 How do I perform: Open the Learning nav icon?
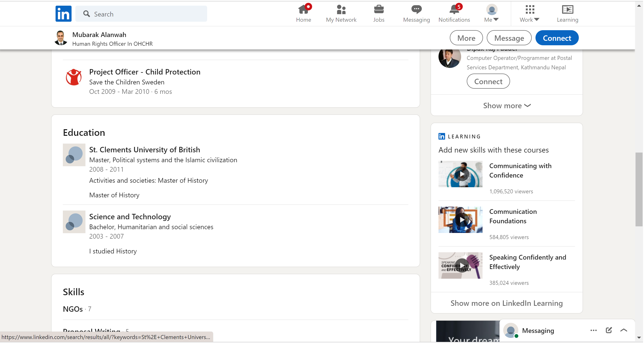point(567,10)
